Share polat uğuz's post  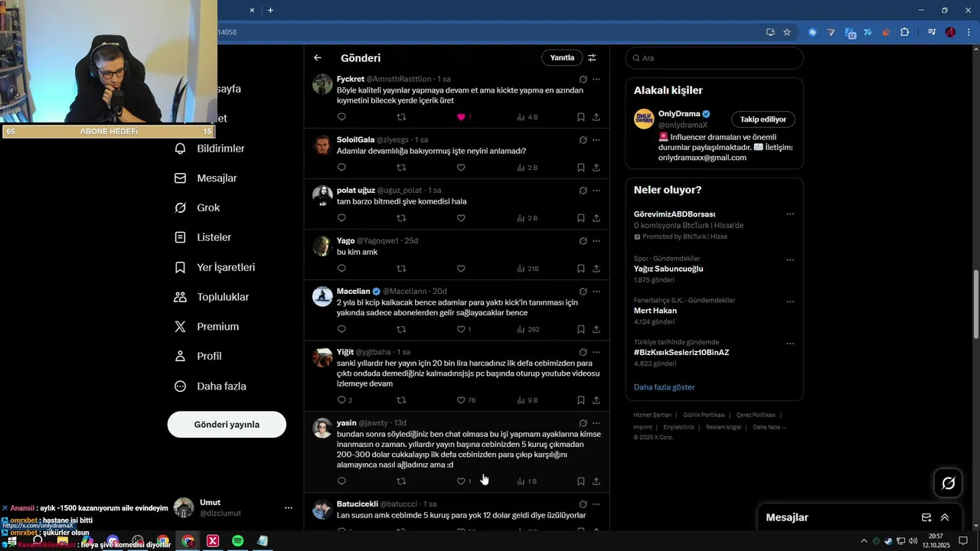click(596, 218)
